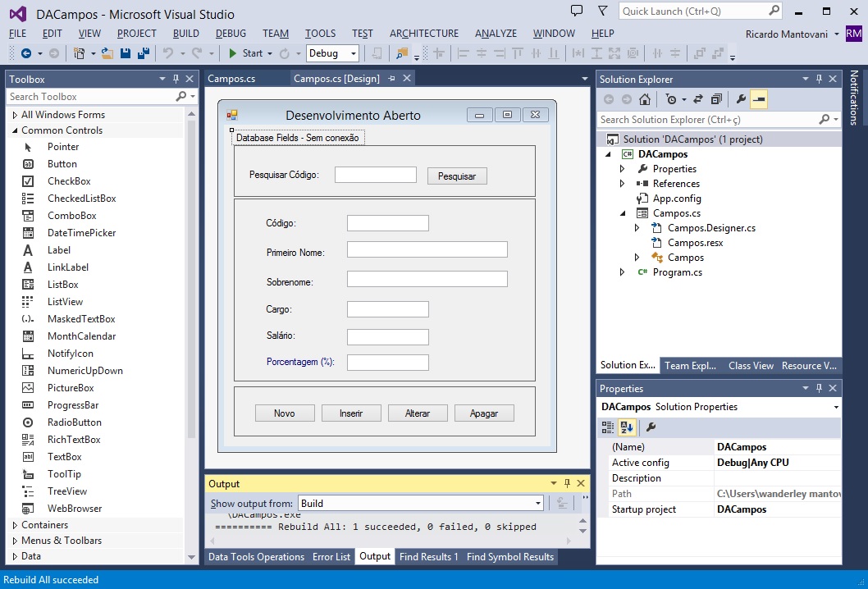Click the Home icon in Solution Explorer

[x=645, y=99]
